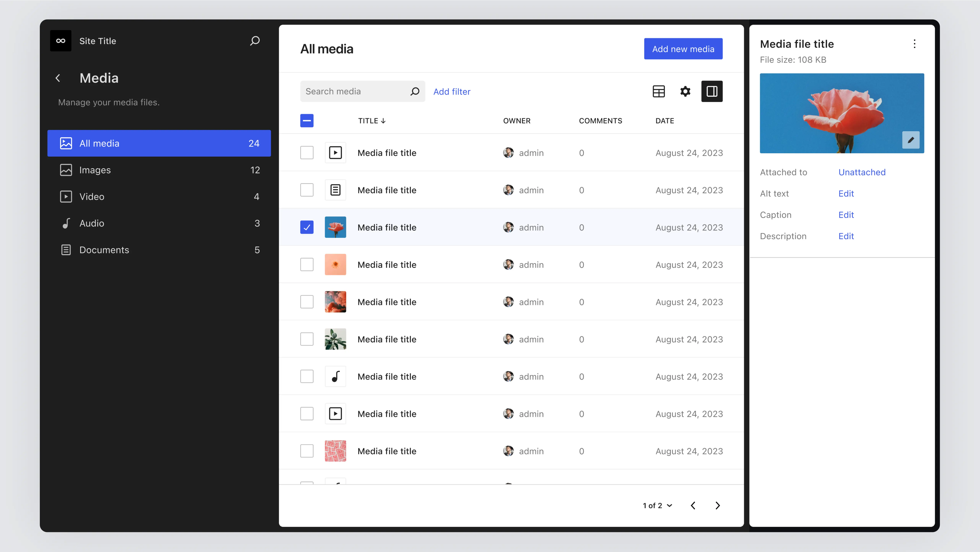Go to next page chevron
The width and height of the screenshot is (980, 552).
coord(718,505)
